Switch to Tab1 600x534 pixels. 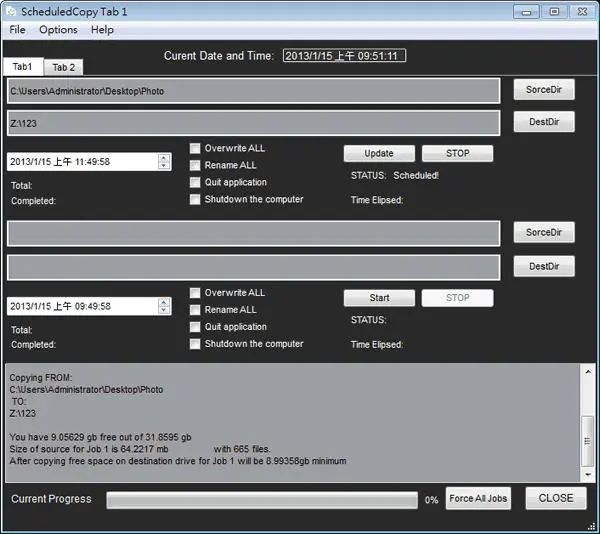tap(23, 67)
